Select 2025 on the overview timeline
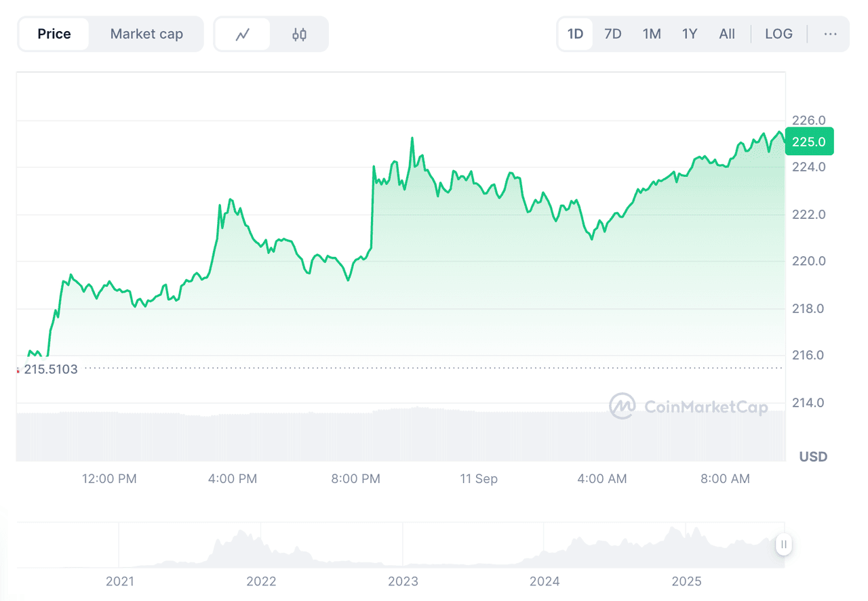Screen dimensions: 868x601 pyautogui.click(x=686, y=581)
